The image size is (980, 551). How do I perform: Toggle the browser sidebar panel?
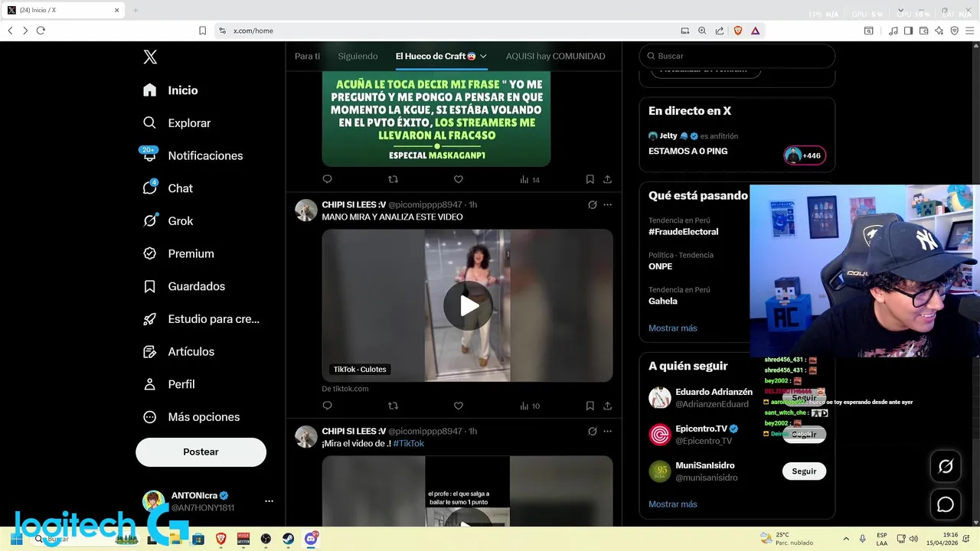click(x=908, y=31)
